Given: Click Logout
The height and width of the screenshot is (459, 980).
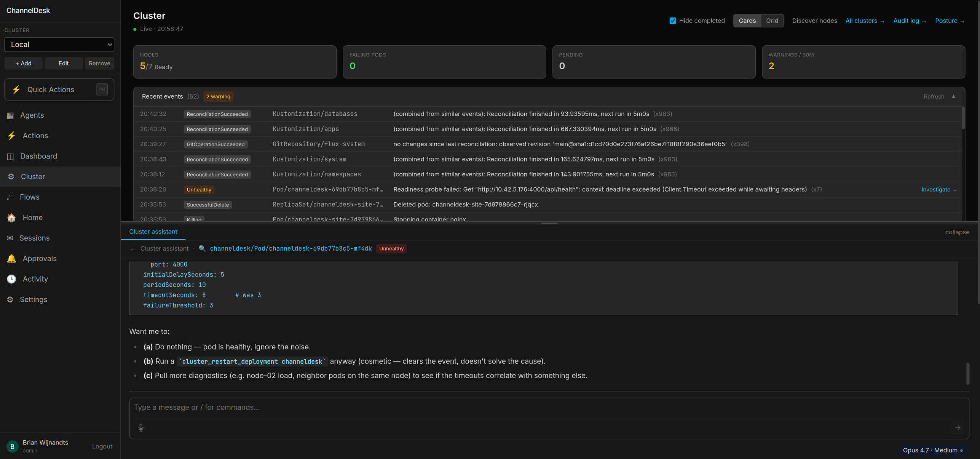Looking at the screenshot, I should (x=102, y=446).
